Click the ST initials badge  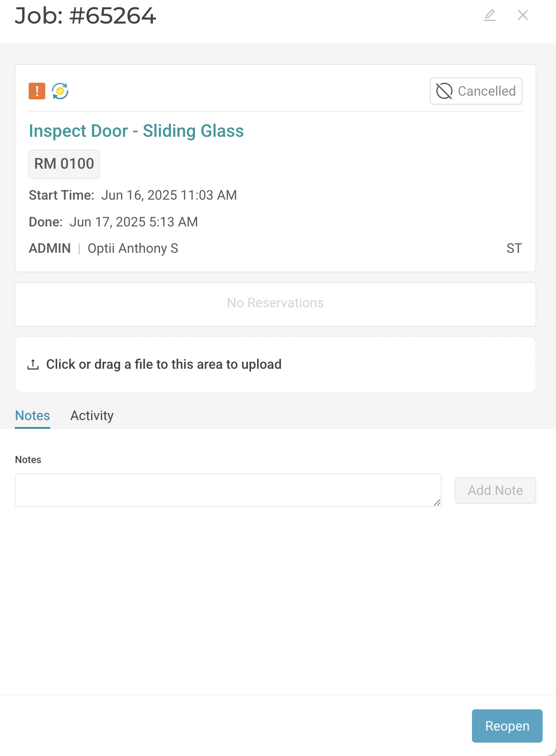click(x=514, y=249)
